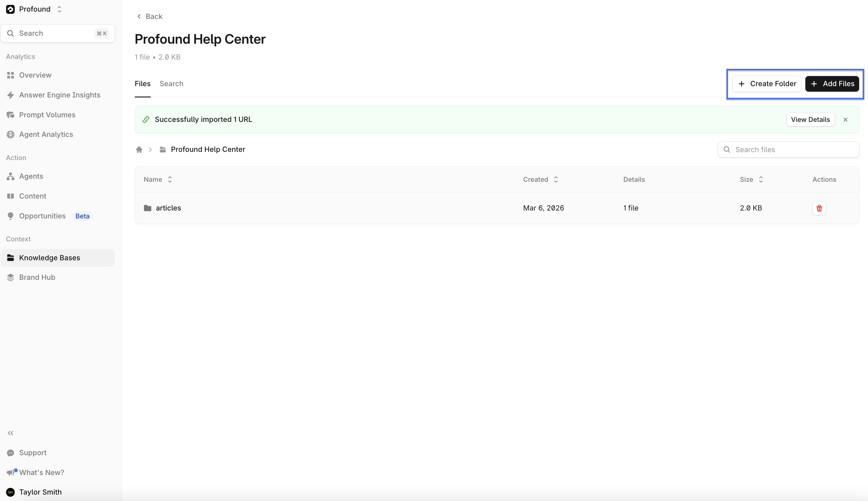
Task: Click the Mar 6, 2026 created date
Action: (x=543, y=208)
